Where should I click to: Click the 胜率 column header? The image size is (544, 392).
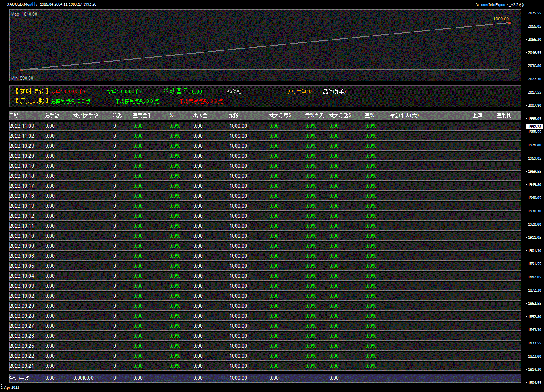coord(478,115)
